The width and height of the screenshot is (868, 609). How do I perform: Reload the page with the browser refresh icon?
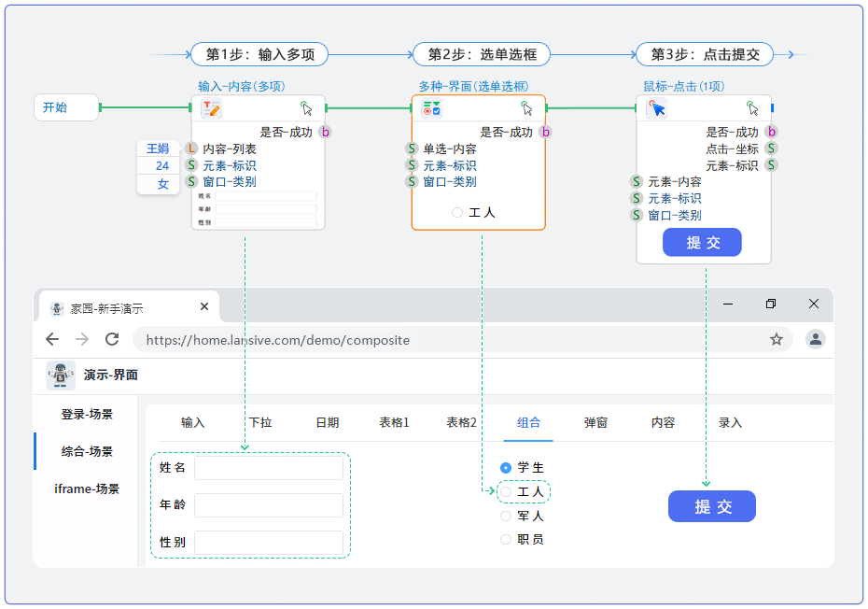click(112, 339)
